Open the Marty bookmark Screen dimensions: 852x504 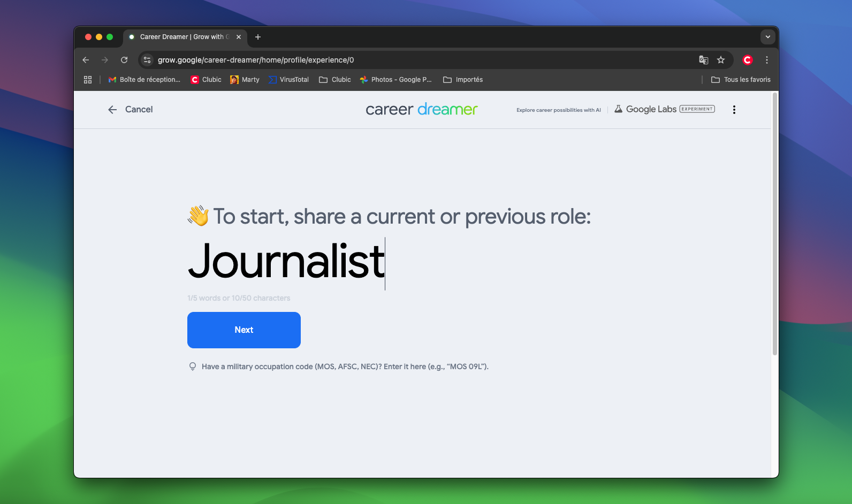click(245, 80)
